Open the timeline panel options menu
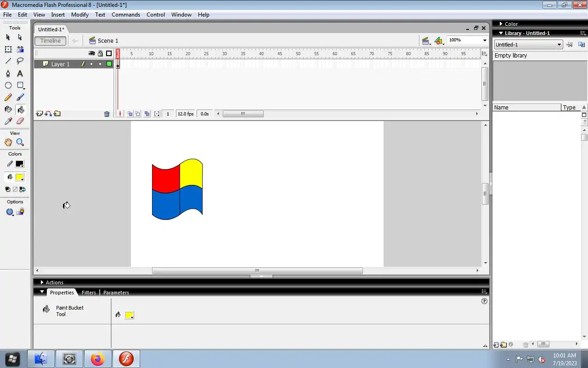The width and height of the screenshot is (588, 368). click(484, 54)
